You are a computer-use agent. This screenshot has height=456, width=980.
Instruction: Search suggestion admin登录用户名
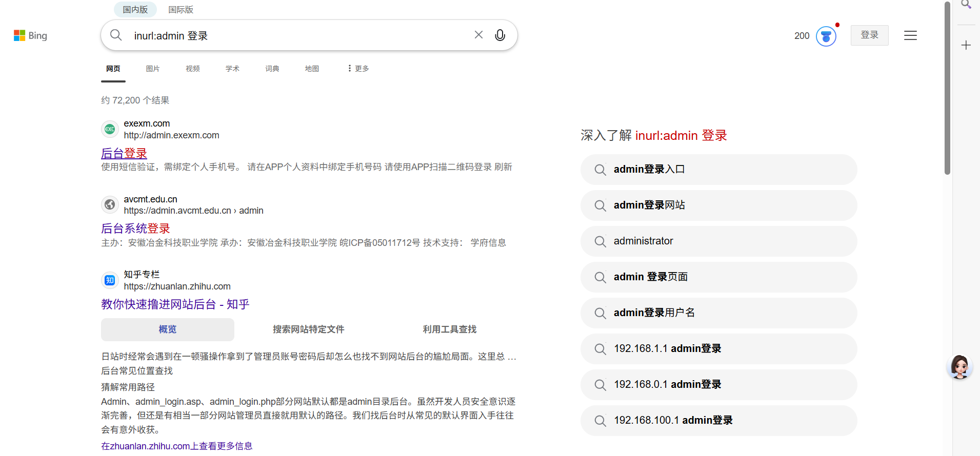tap(719, 313)
